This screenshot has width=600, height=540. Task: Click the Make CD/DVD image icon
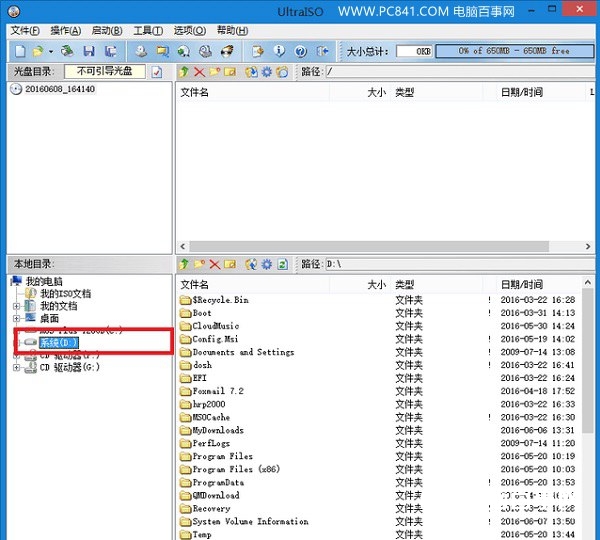click(x=141, y=51)
